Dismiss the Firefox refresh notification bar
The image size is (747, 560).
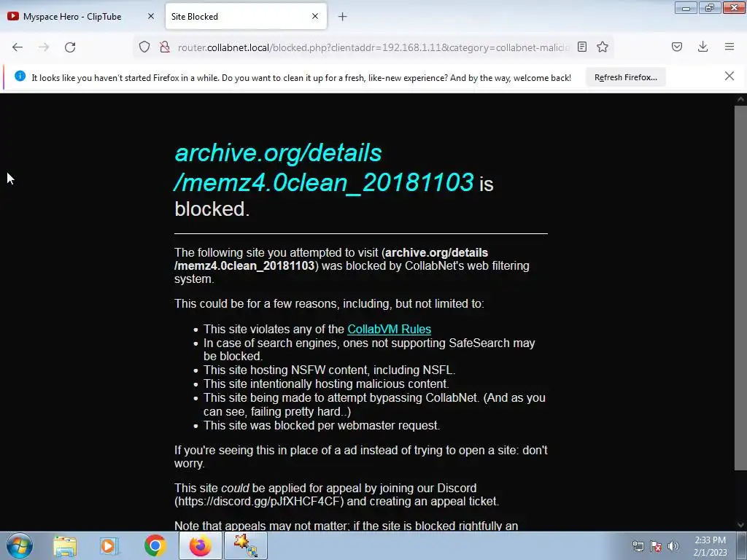[x=729, y=76]
